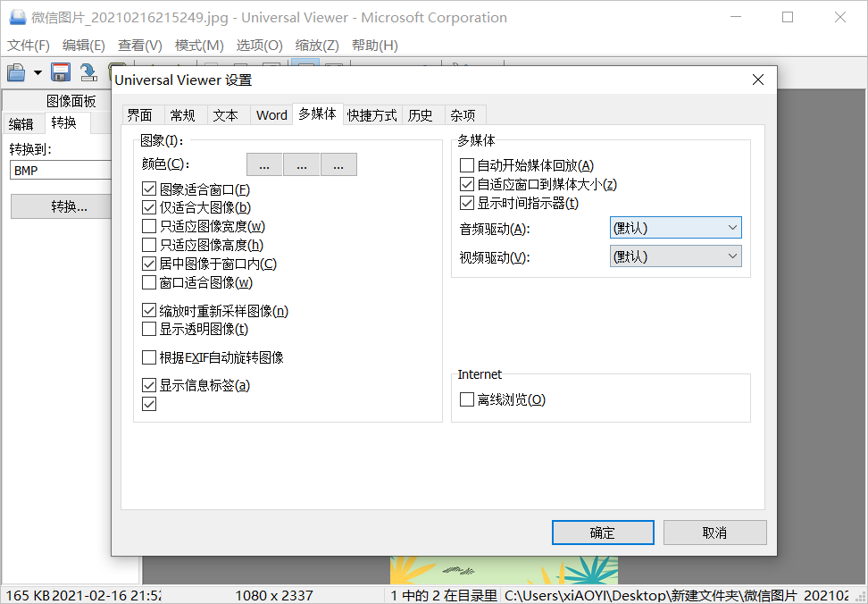This screenshot has height=604, width=868.
Task: Click the last 颜色 '...' color button
Action: point(338,164)
